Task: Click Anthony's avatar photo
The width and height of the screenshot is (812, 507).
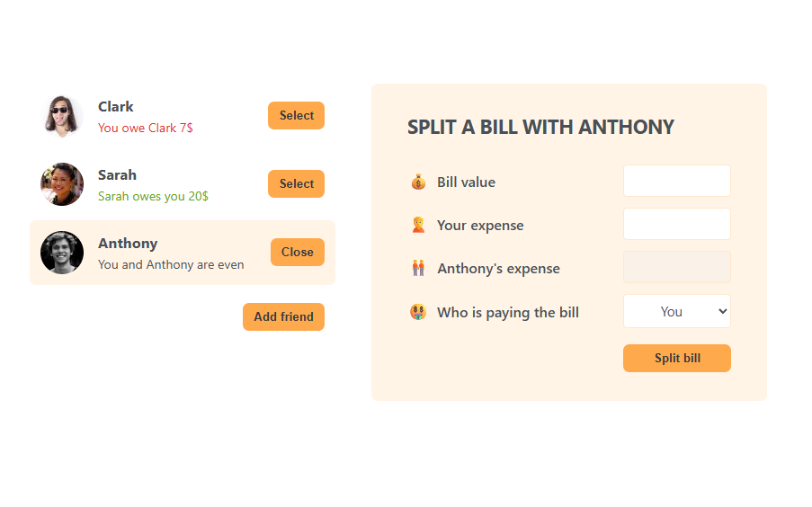Action: pos(62,253)
